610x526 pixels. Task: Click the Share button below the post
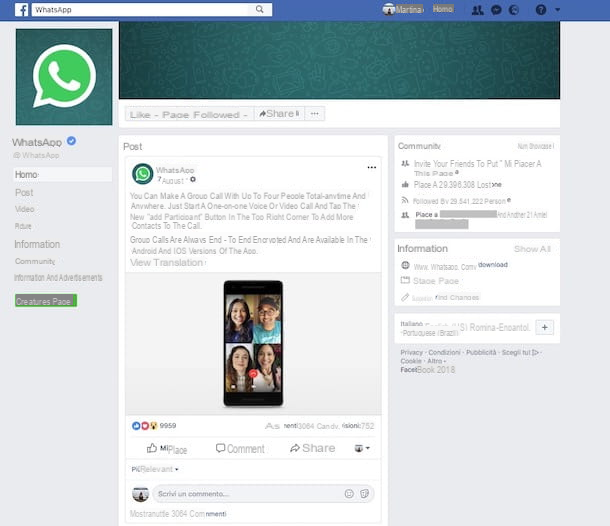coord(312,448)
